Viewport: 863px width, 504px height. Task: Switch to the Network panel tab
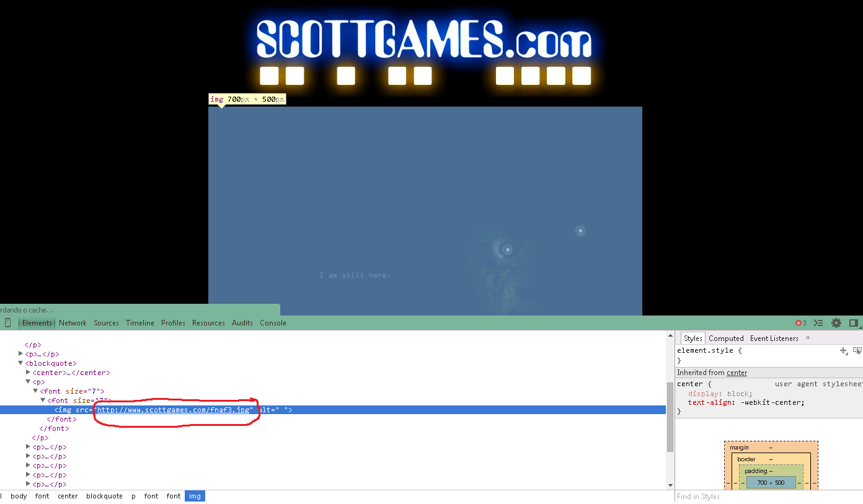coord(73,323)
